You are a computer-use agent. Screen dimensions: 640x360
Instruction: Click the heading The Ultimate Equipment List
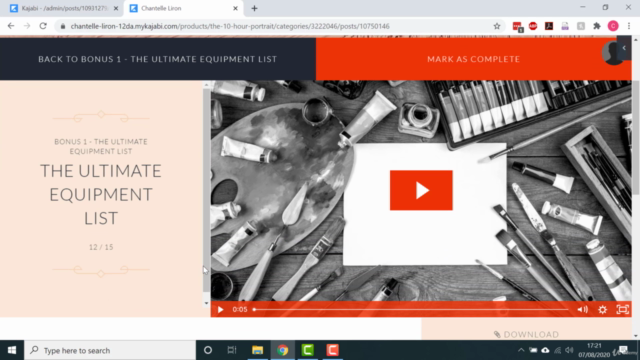click(101, 194)
